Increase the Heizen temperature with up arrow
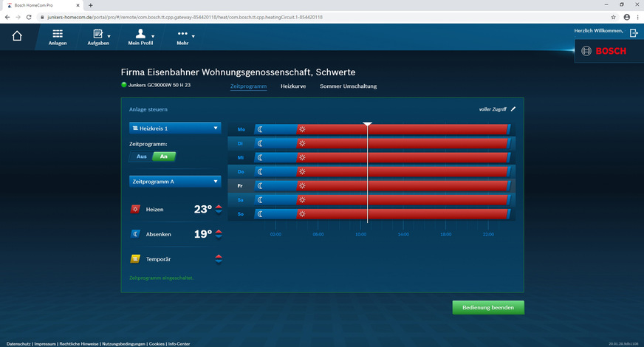Viewport: 644px width, 347px height. click(x=219, y=207)
